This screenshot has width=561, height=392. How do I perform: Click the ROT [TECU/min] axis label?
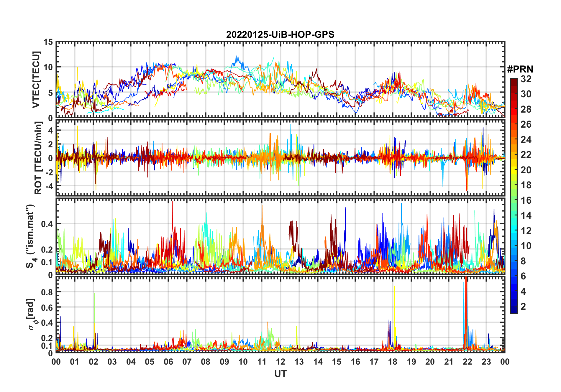click(38, 158)
